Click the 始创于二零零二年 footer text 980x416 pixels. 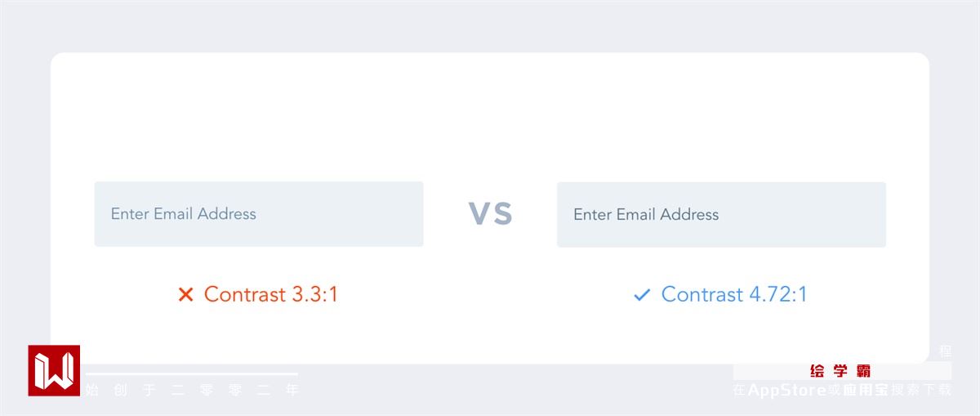pyautogui.click(x=193, y=391)
